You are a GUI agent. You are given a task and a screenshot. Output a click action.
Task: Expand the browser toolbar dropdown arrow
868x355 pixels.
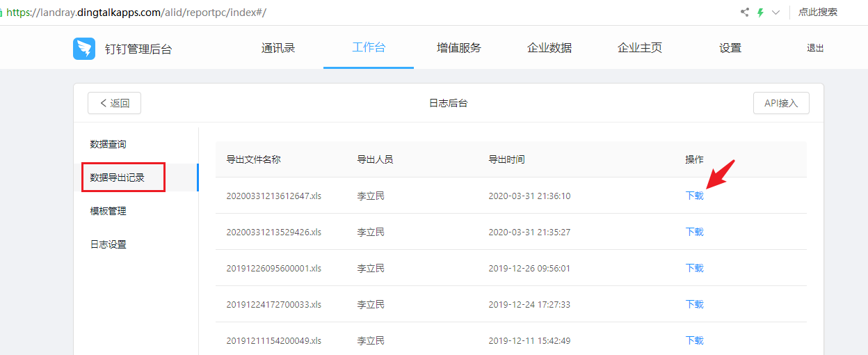(776, 13)
